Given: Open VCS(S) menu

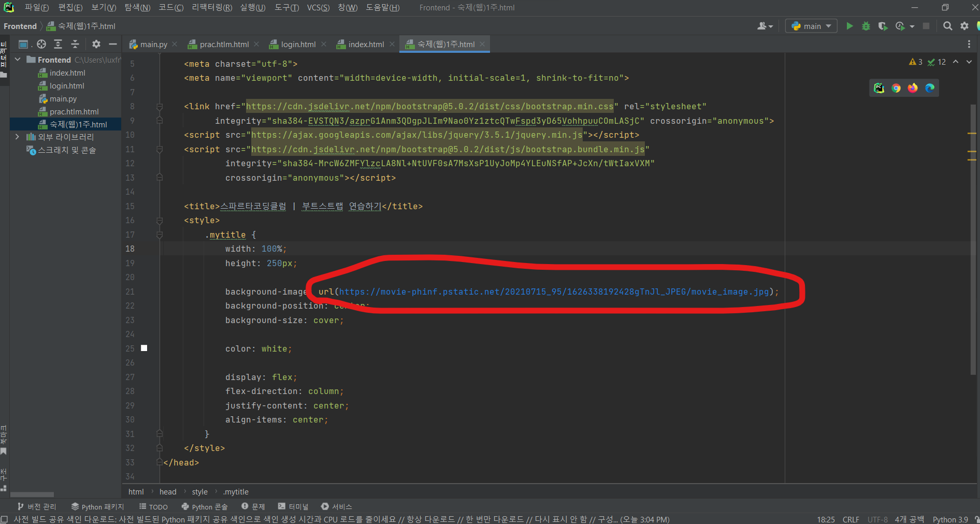Looking at the screenshot, I should point(318,7).
